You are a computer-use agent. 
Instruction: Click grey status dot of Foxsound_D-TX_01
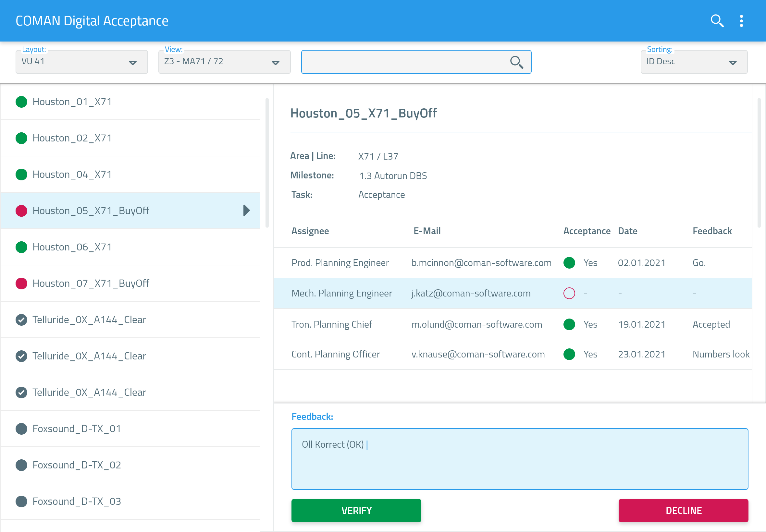pyautogui.click(x=21, y=429)
